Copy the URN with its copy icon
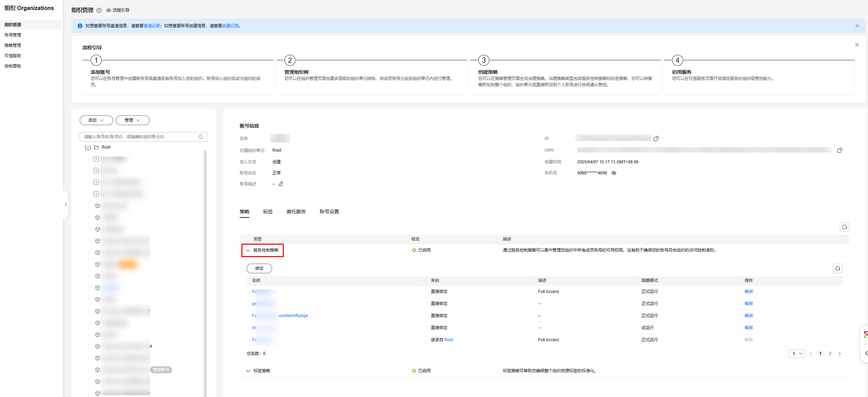 839,150
